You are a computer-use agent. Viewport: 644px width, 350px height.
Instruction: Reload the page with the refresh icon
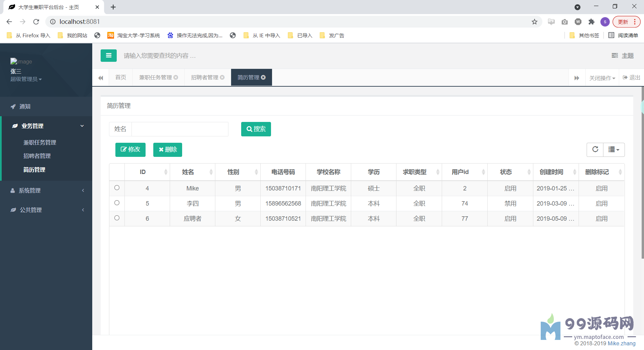pos(36,22)
